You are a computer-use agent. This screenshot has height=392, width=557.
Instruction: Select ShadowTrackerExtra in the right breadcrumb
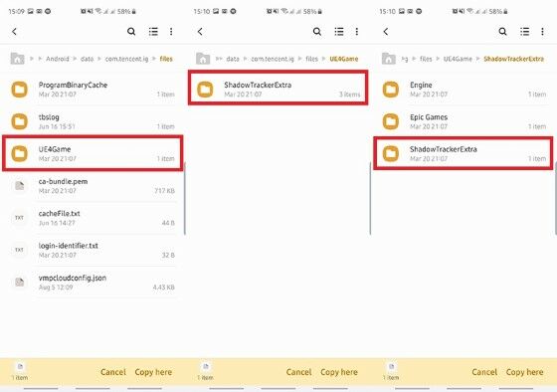pos(513,59)
